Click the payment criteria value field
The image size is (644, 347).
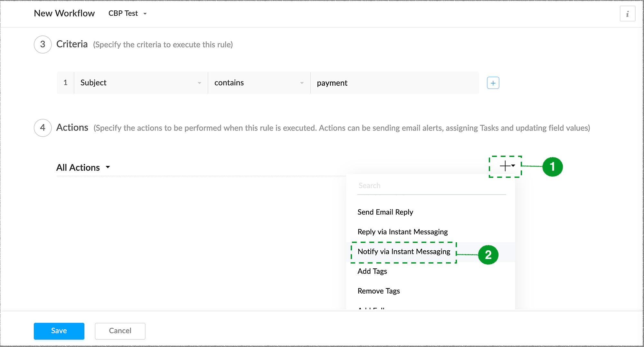[x=394, y=83]
